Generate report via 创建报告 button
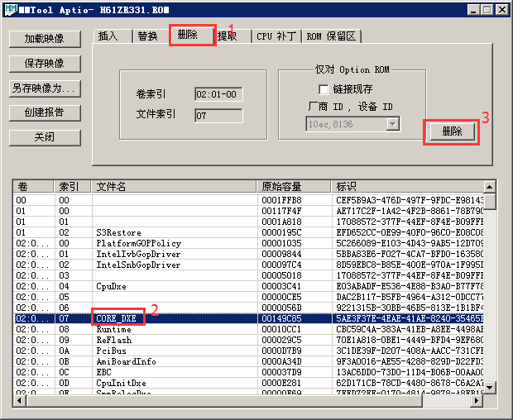 point(45,112)
